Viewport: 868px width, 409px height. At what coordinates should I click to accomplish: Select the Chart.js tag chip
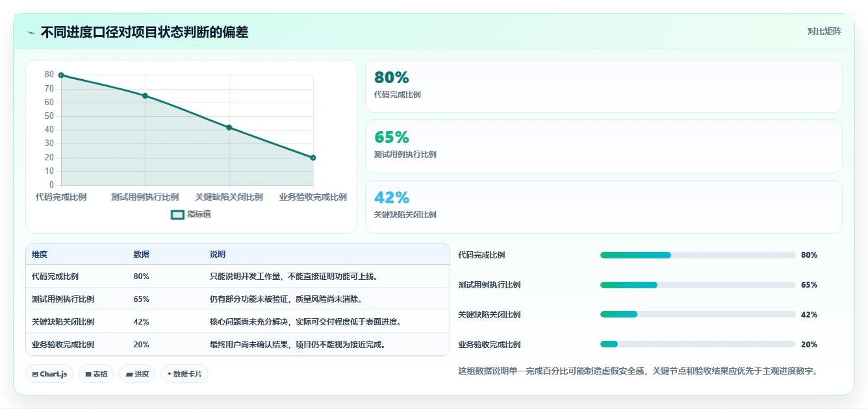[x=49, y=374]
